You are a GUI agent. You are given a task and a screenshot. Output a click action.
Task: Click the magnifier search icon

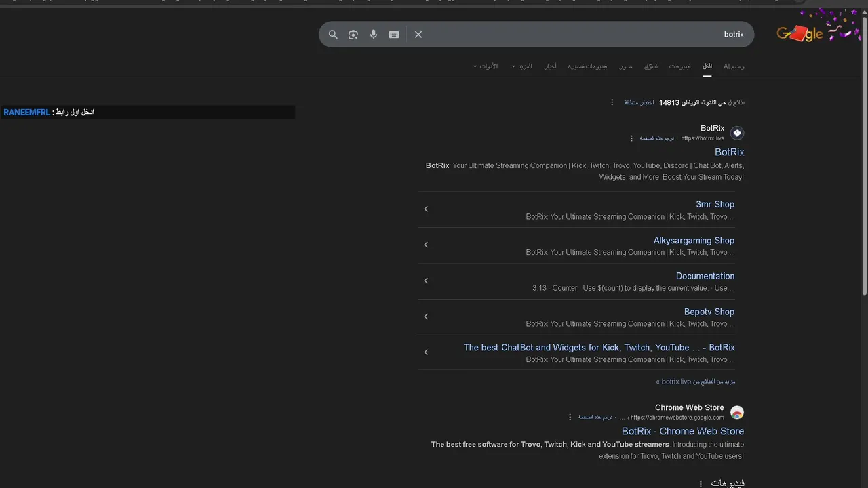[x=333, y=35]
